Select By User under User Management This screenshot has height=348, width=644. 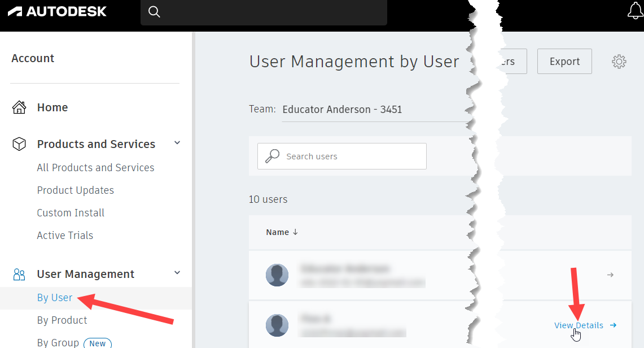point(55,298)
